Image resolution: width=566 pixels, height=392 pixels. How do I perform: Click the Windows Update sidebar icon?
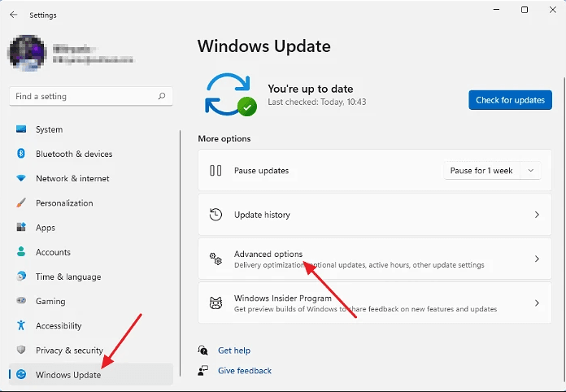point(21,374)
